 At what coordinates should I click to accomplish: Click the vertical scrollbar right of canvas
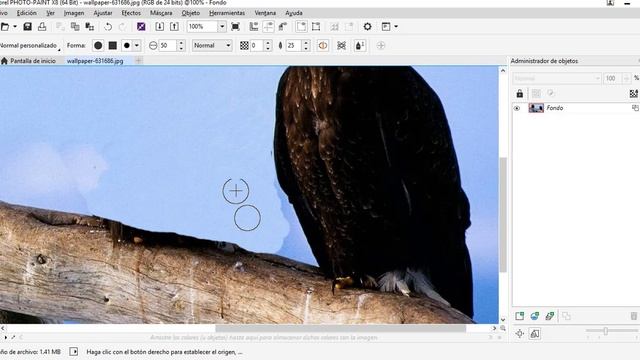pyautogui.click(x=503, y=214)
